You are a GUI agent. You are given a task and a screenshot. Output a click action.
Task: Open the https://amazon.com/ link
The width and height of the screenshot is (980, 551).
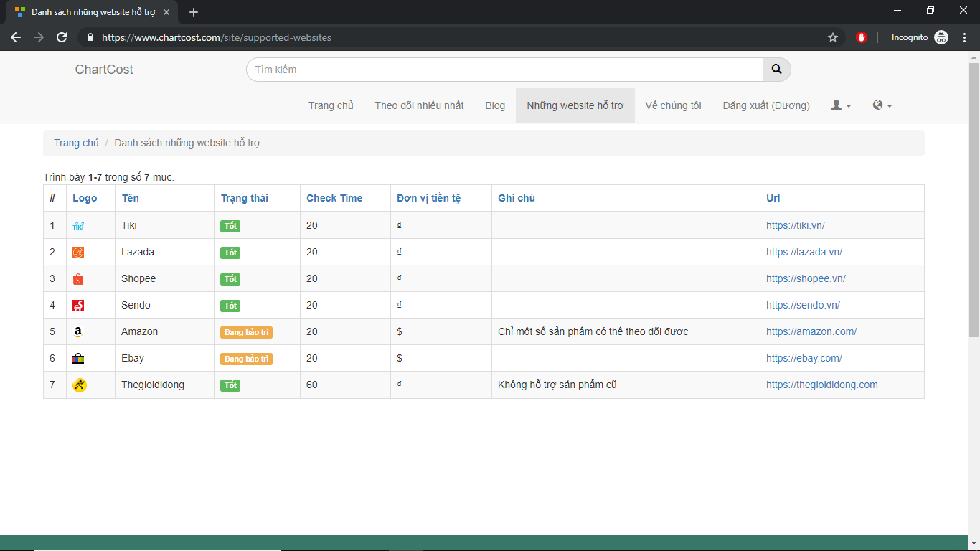pos(811,332)
